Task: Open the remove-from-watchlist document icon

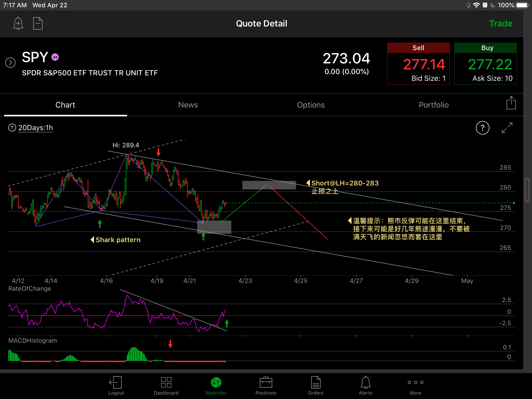Action: (x=38, y=23)
